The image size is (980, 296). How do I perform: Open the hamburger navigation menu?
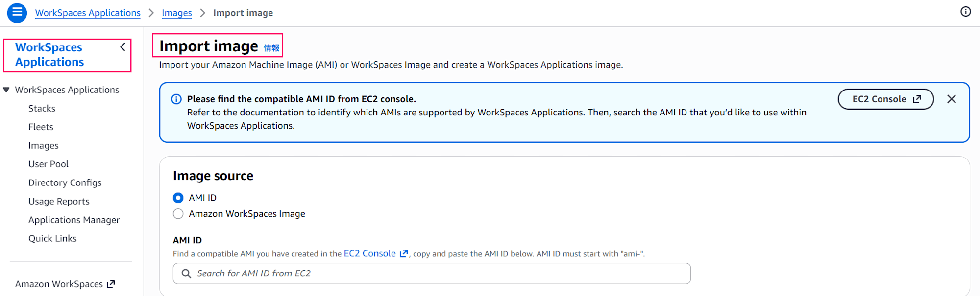coord(17,13)
